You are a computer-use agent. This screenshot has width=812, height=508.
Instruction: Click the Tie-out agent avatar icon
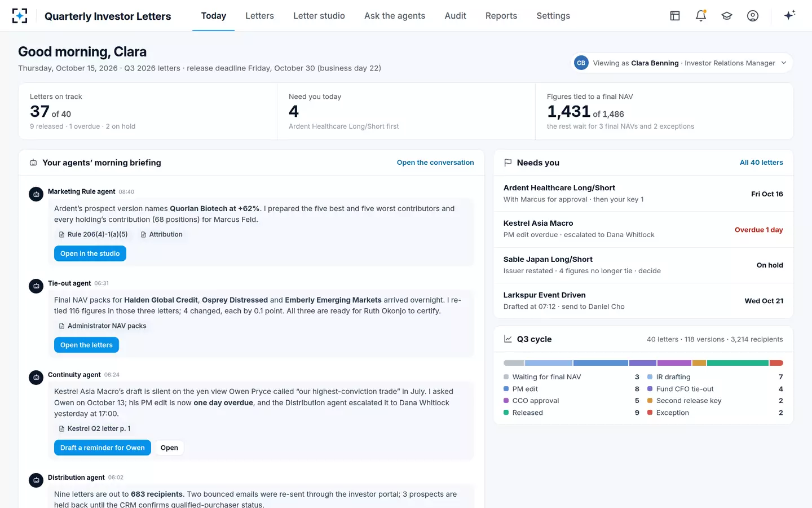tap(36, 286)
